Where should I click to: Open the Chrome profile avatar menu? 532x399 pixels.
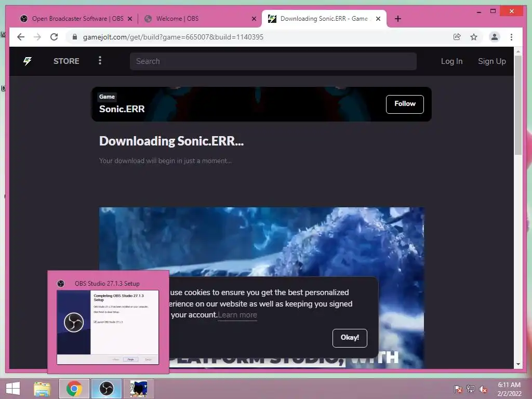point(495,37)
